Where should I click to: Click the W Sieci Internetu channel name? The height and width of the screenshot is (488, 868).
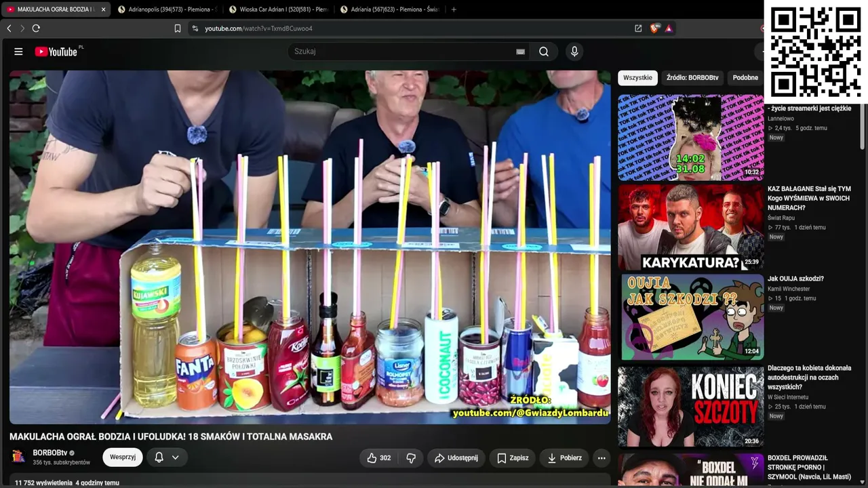pyautogui.click(x=789, y=396)
